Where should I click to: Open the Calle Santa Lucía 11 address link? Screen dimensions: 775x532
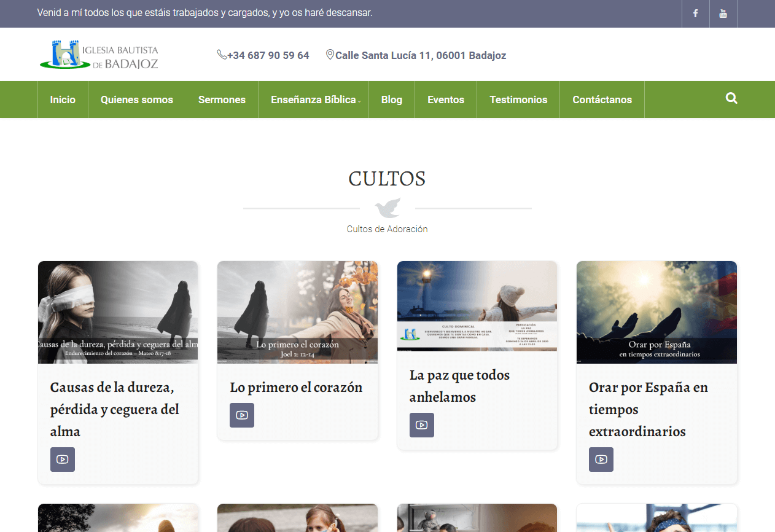[x=421, y=55]
